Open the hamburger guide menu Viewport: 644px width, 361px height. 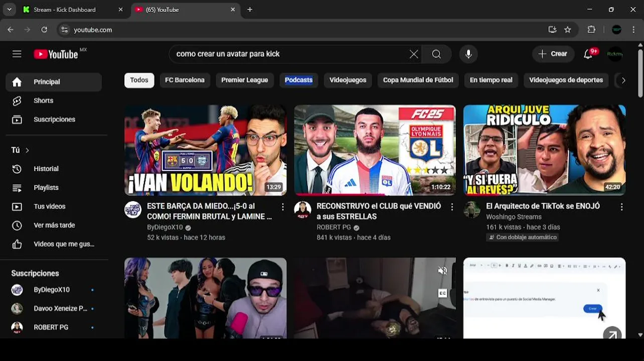(17, 54)
